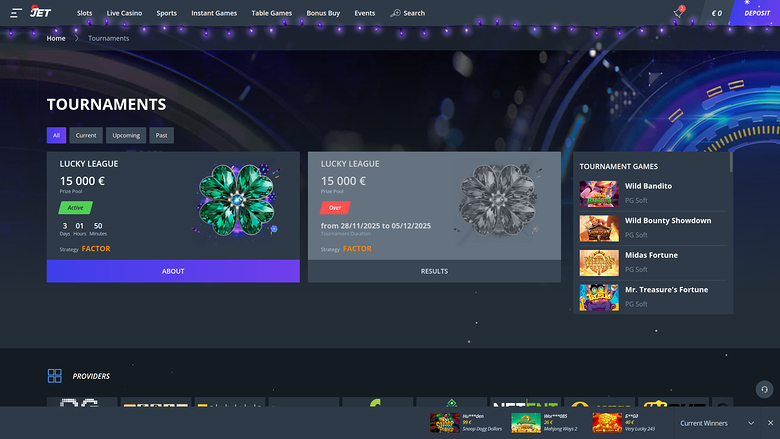Open the hamburger side menu
The width and height of the screenshot is (780, 439).
[x=16, y=13]
